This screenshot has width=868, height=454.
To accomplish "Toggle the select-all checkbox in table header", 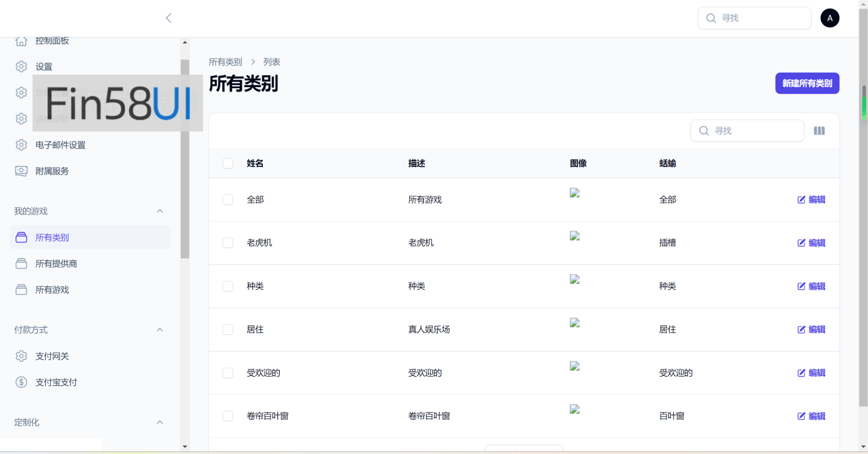I will click(x=228, y=163).
